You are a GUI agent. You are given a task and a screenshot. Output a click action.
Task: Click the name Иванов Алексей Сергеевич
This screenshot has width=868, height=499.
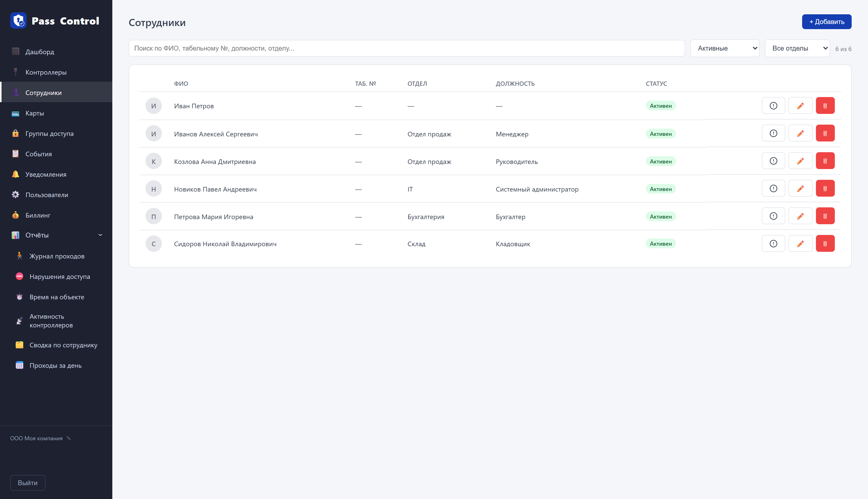click(216, 134)
